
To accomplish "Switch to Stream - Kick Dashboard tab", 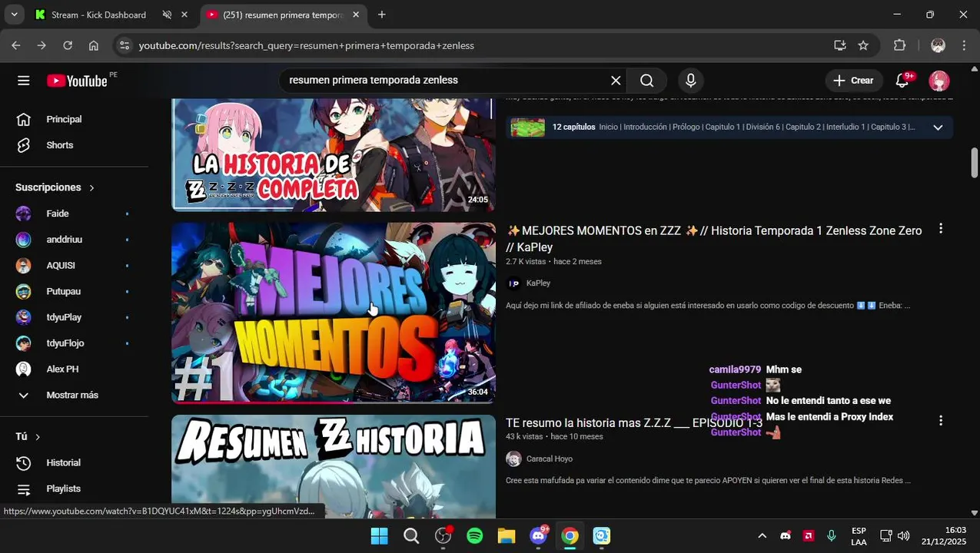I will point(98,15).
